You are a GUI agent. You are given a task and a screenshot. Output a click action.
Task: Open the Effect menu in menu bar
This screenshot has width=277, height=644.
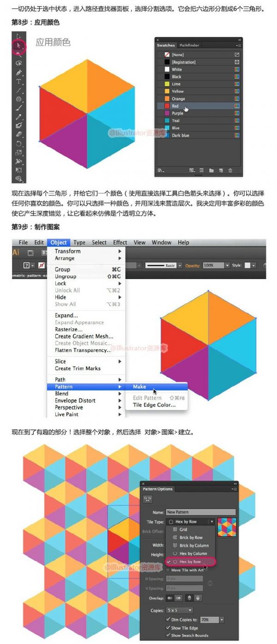coord(120,242)
